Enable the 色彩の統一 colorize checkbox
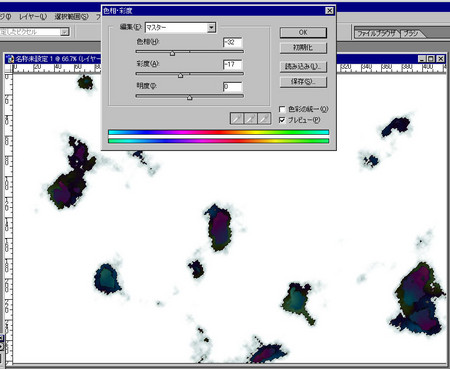The width and height of the screenshot is (450, 369). click(282, 109)
